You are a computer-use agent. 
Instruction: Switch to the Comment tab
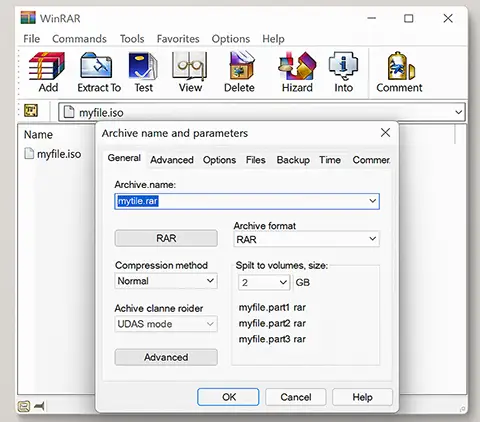click(x=371, y=160)
